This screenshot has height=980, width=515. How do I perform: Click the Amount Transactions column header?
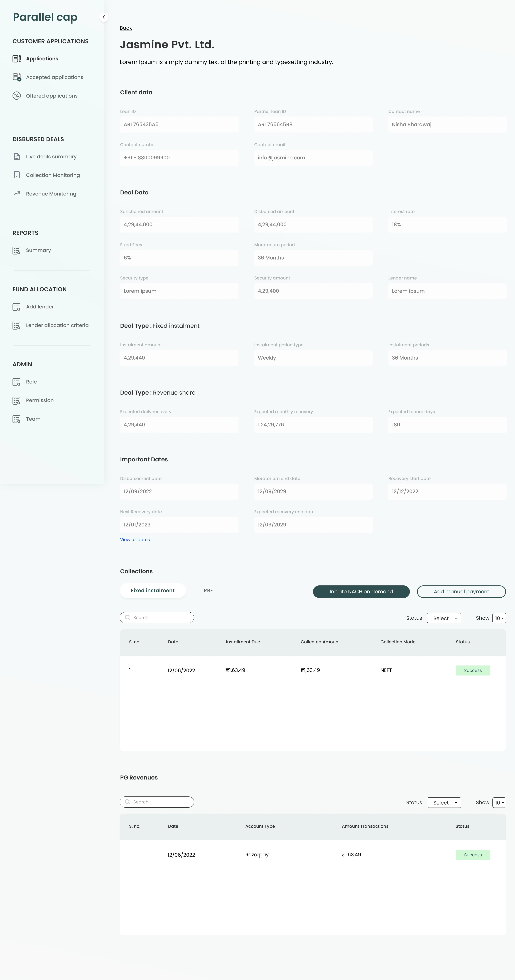click(365, 826)
